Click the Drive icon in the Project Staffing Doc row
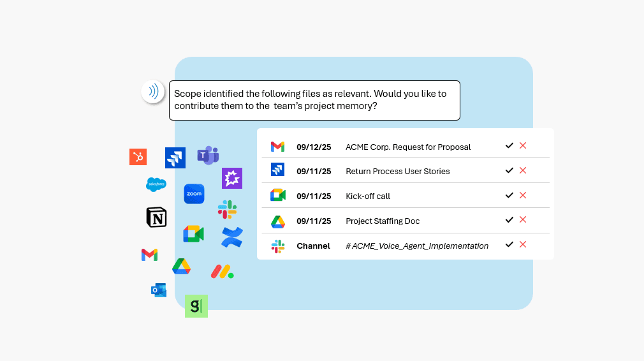The width and height of the screenshot is (644, 361). coord(278,222)
